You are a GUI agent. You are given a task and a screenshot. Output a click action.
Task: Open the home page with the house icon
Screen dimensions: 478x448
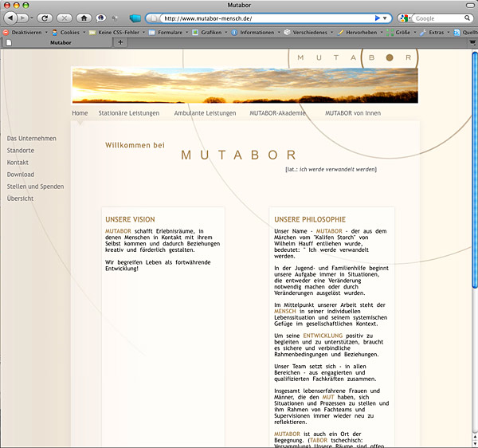click(x=84, y=18)
